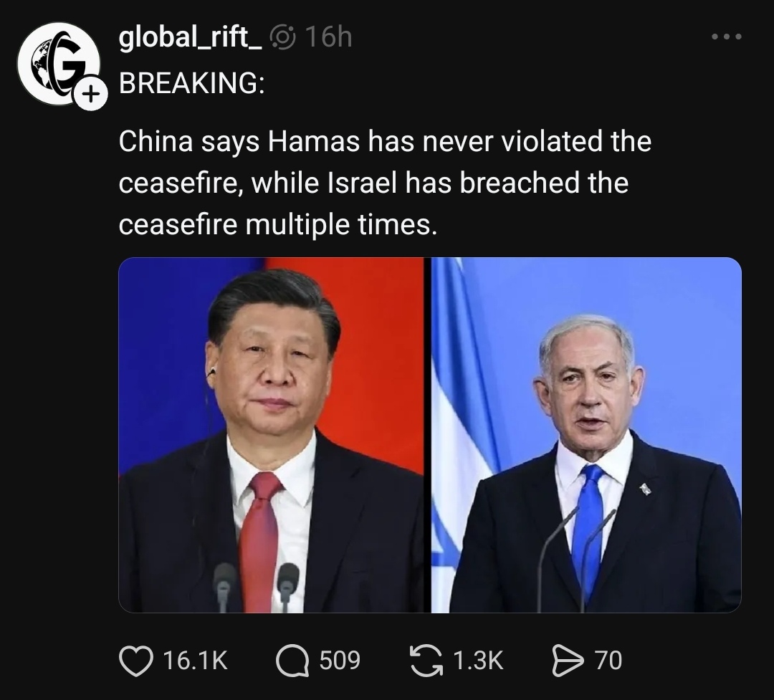Open the post via 16h timestamp
774x700 pixels.
pyautogui.click(x=328, y=37)
